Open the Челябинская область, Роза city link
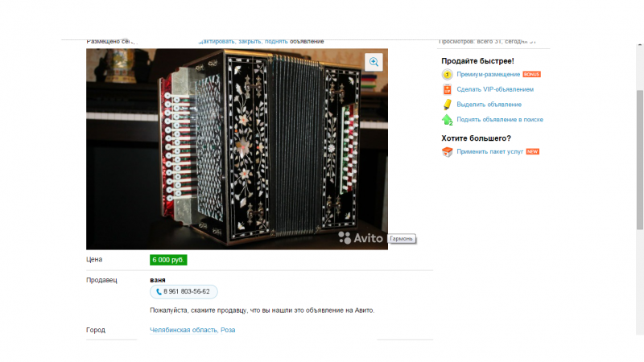644x362 pixels. pos(192,330)
